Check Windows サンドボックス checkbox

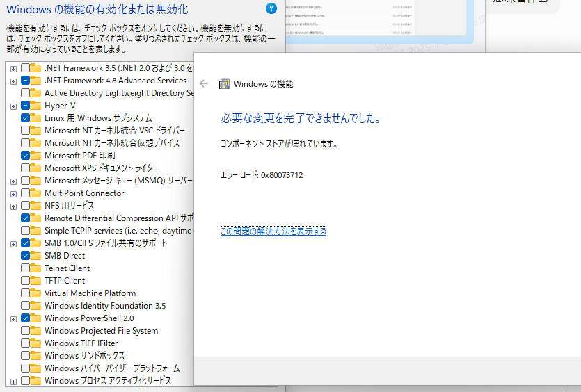[25, 355]
